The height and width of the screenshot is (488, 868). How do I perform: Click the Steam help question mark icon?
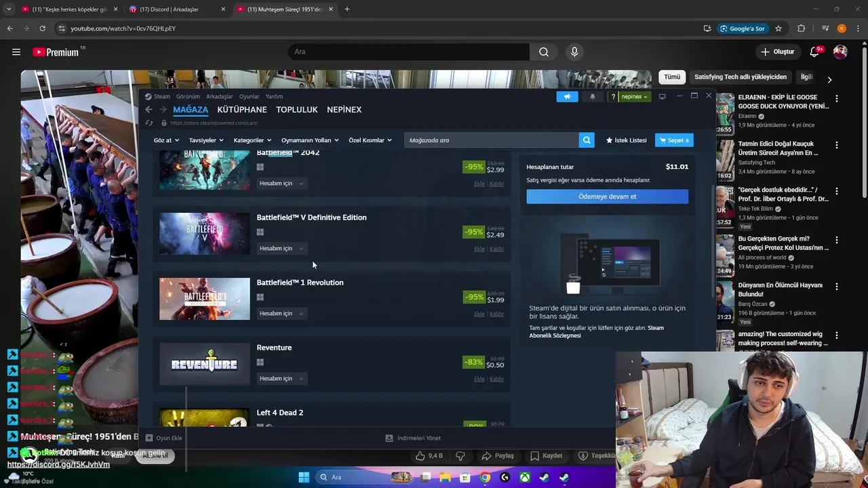pos(613,97)
